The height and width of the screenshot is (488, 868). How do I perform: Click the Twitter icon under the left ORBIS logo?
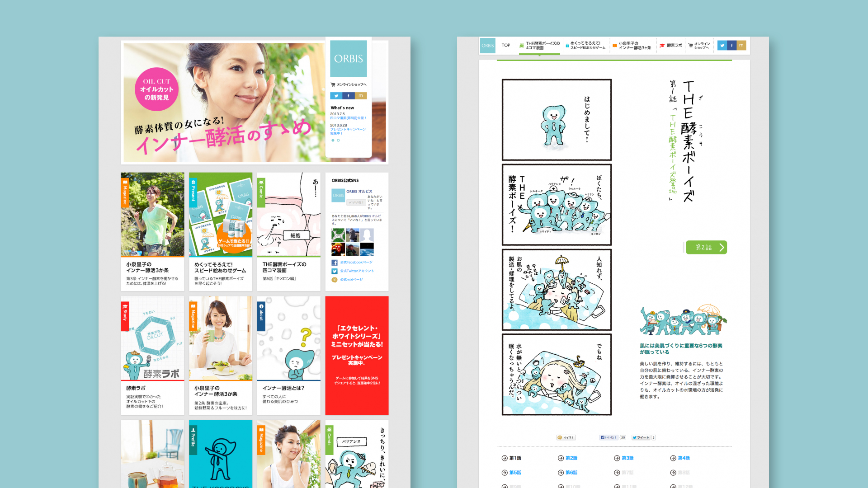click(336, 96)
